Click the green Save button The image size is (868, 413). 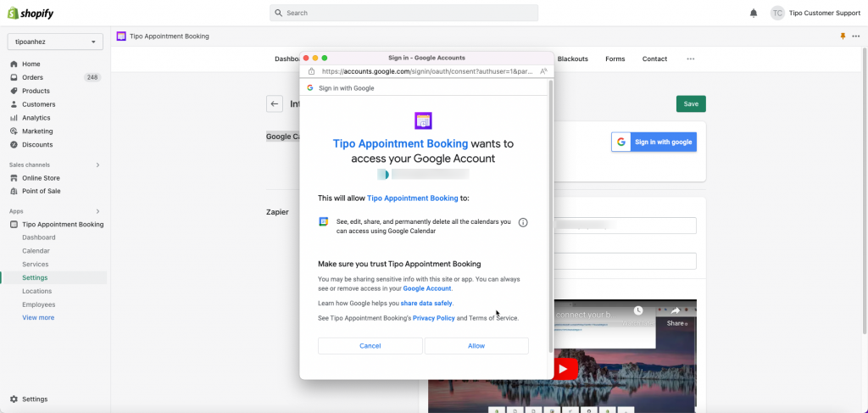tap(691, 103)
